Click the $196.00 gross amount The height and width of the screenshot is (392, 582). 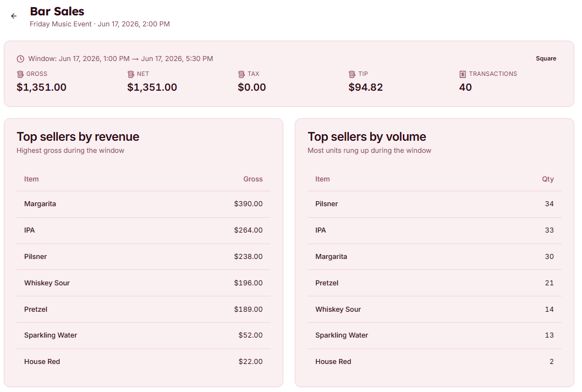(248, 283)
